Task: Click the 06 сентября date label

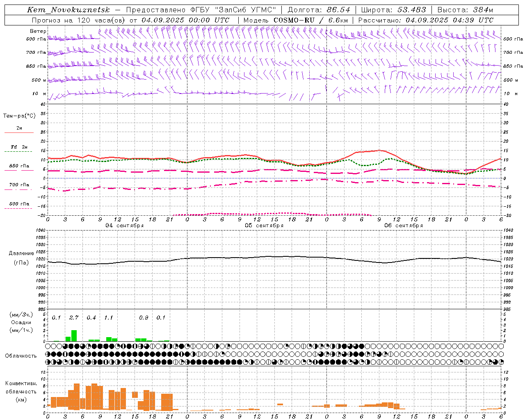Action: (404, 226)
